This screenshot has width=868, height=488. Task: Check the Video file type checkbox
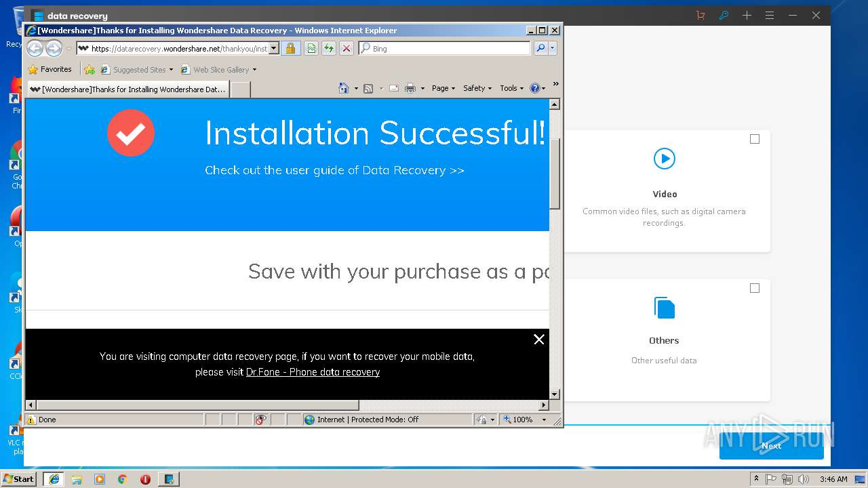coord(755,139)
